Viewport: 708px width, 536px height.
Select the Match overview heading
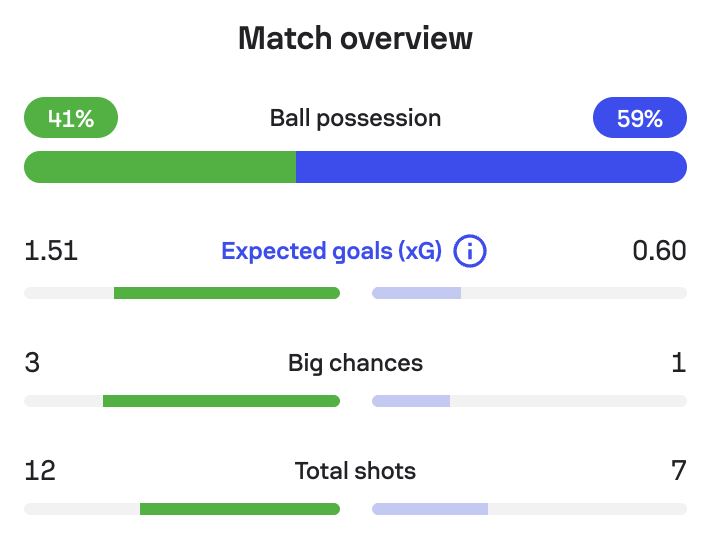tap(355, 38)
